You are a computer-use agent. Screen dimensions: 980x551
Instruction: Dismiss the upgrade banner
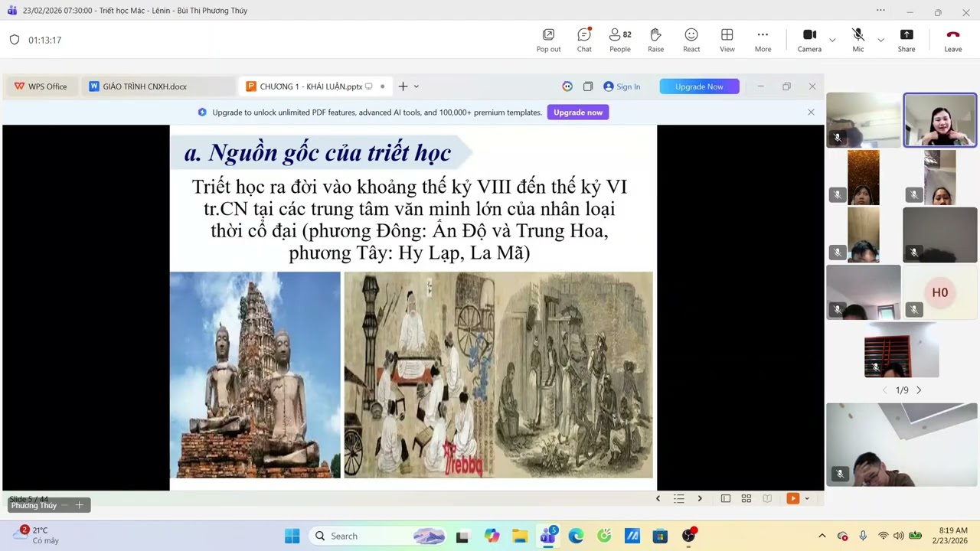811,112
